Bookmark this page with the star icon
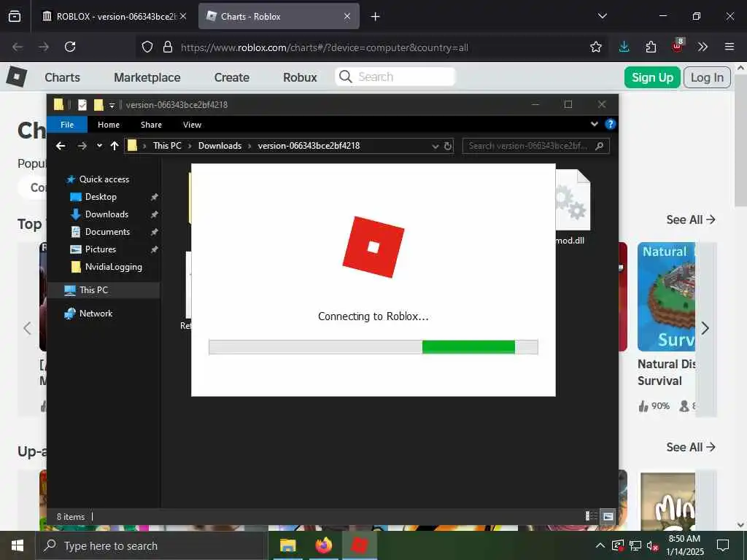This screenshot has height=560, width=747. [x=595, y=47]
